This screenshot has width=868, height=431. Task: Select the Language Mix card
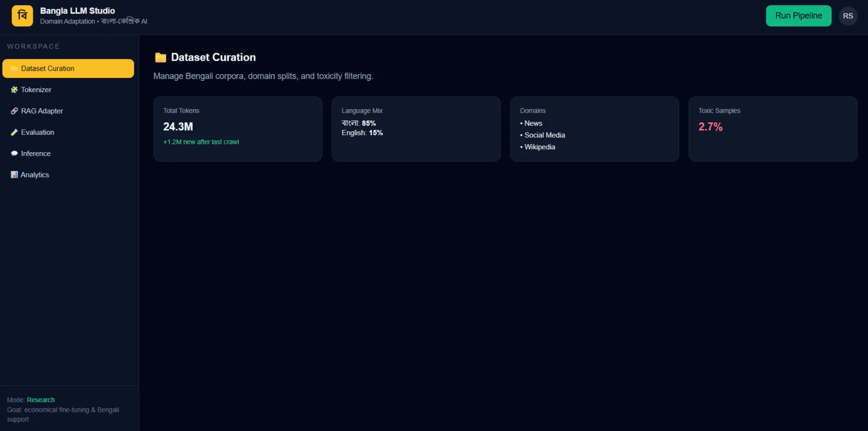416,129
